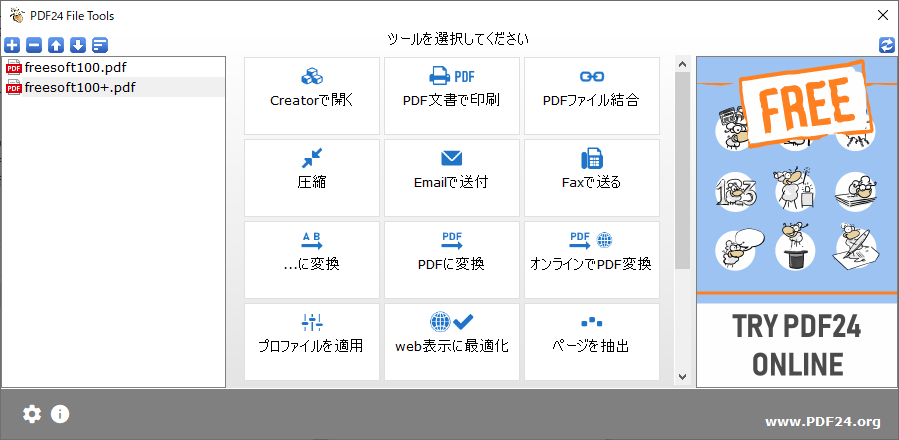The image size is (899, 440).
Task: Select freesoft100.pdf in the file list
Action: click(x=75, y=67)
